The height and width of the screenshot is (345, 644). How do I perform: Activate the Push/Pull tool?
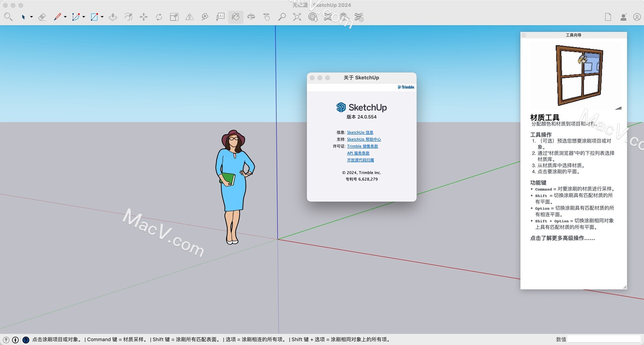point(113,17)
